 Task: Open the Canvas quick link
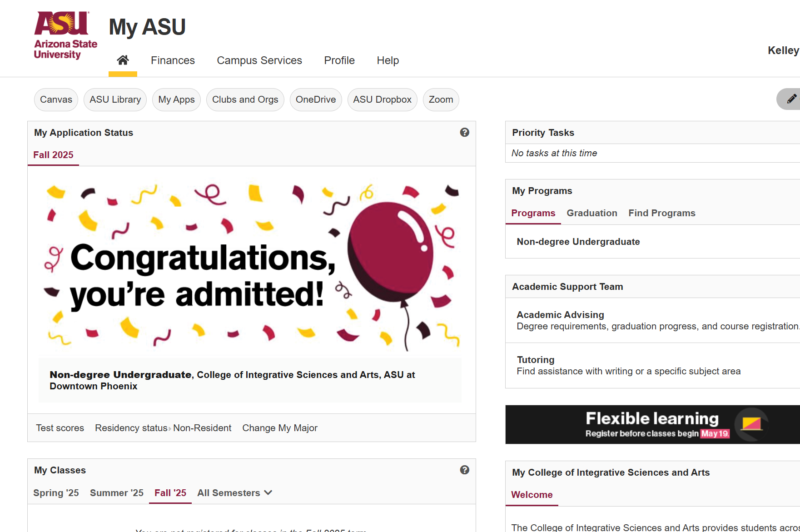[x=56, y=99]
